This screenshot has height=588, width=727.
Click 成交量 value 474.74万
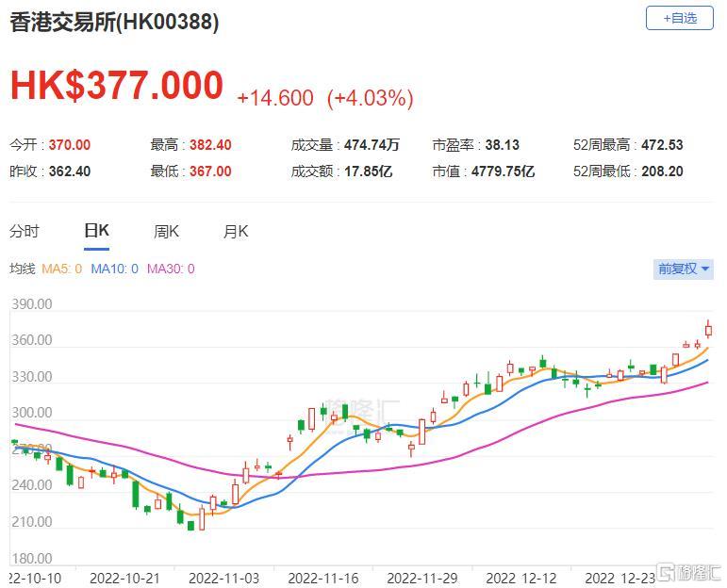point(372,145)
